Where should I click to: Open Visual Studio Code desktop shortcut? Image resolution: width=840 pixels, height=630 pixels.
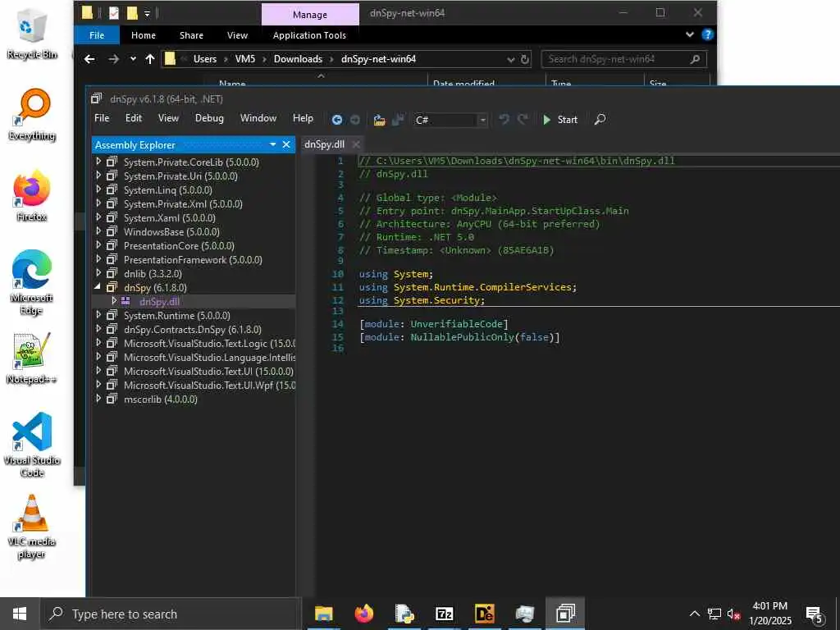32,445
